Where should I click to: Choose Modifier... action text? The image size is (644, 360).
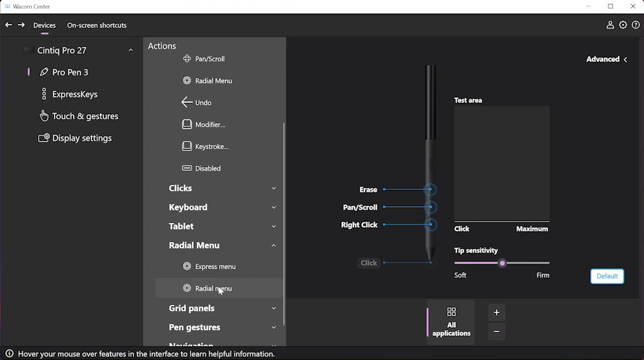(x=210, y=124)
